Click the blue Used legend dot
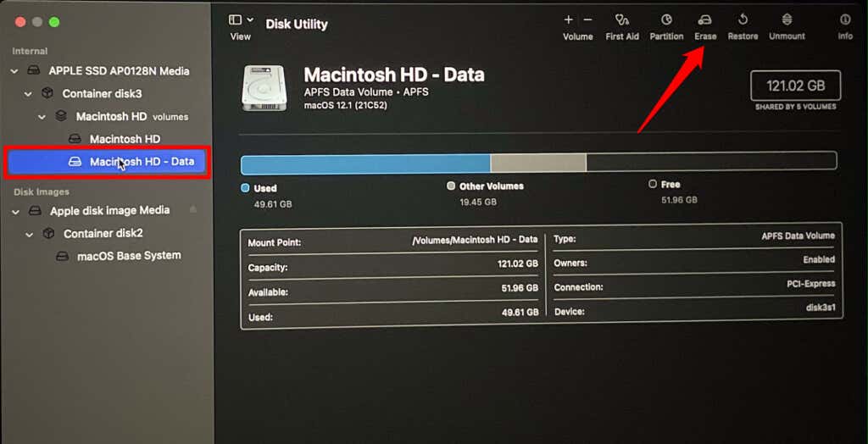The width and height of the screenshot is (868, 444). [x=245, y=187]
